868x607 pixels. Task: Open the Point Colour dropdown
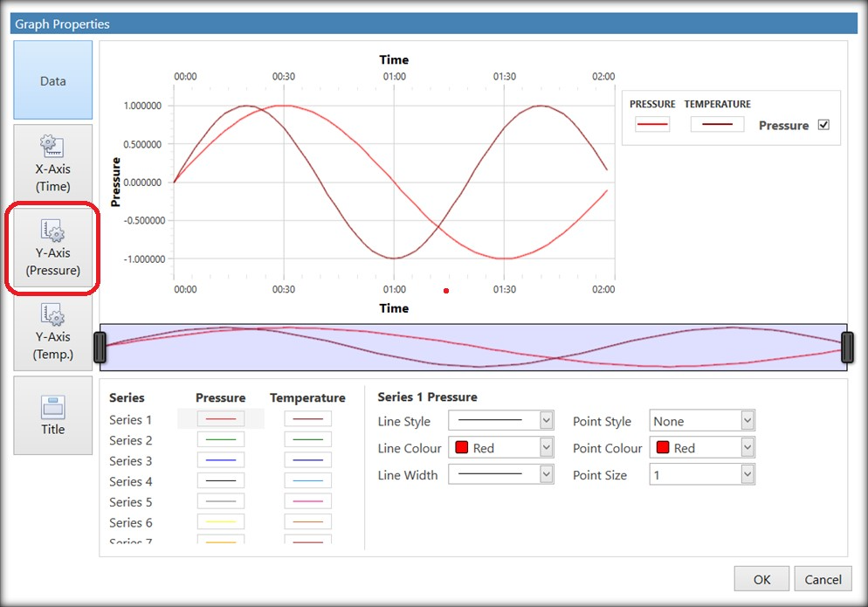pos(702,447)
